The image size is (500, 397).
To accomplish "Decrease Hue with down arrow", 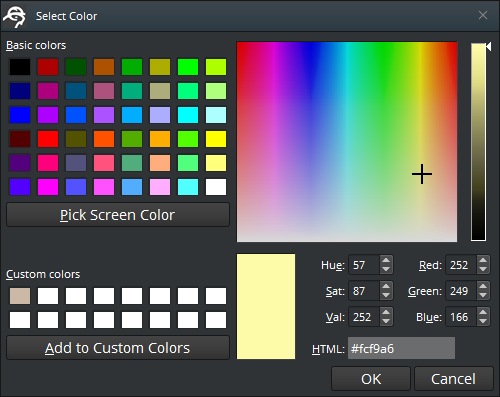I will (386, 269).
